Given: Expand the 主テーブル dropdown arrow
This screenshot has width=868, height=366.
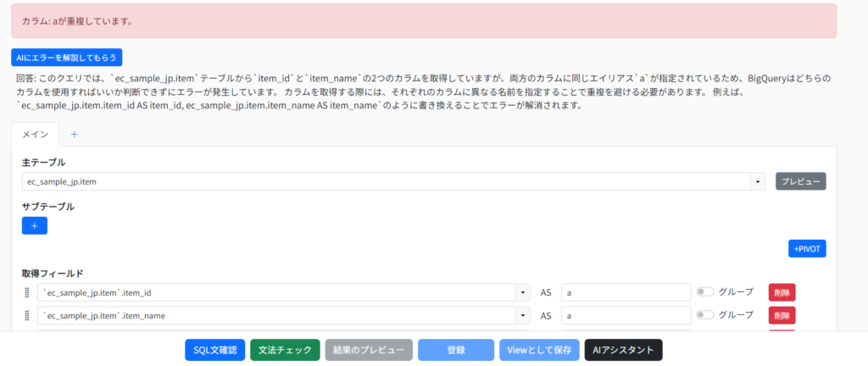Looking at the screenshot, I should coord(757,182).
